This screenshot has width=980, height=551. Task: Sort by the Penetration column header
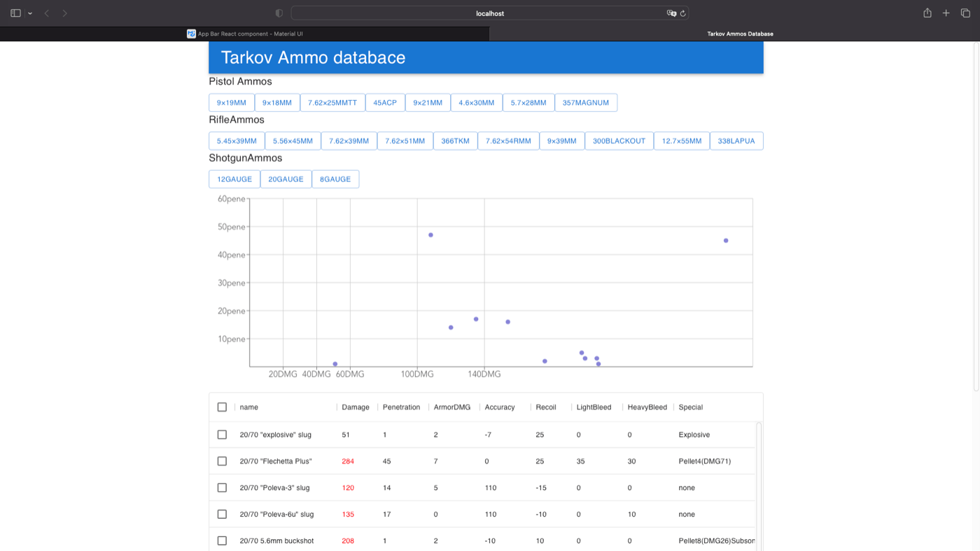click(402, 407)
